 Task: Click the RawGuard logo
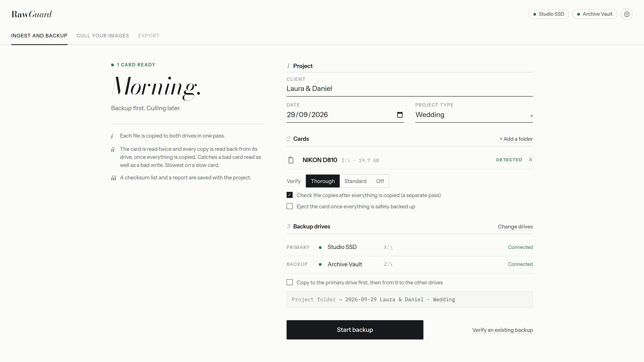point(32,14)
